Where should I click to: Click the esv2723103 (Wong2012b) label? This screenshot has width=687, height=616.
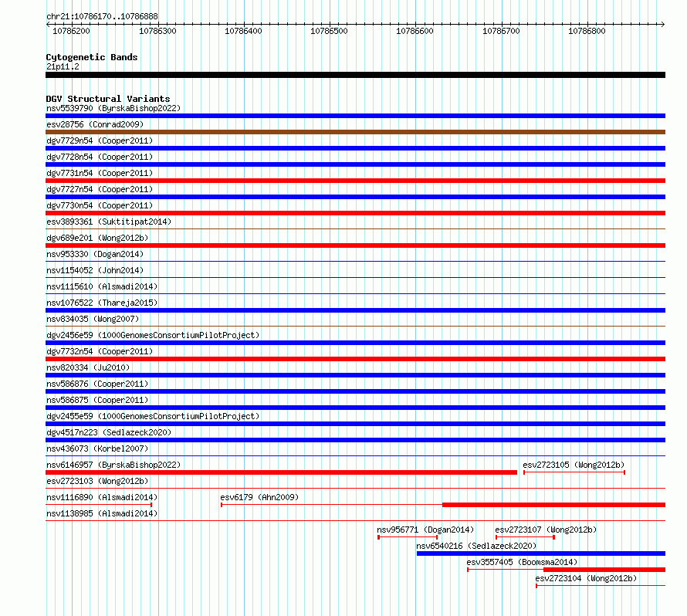click(97, 481)
